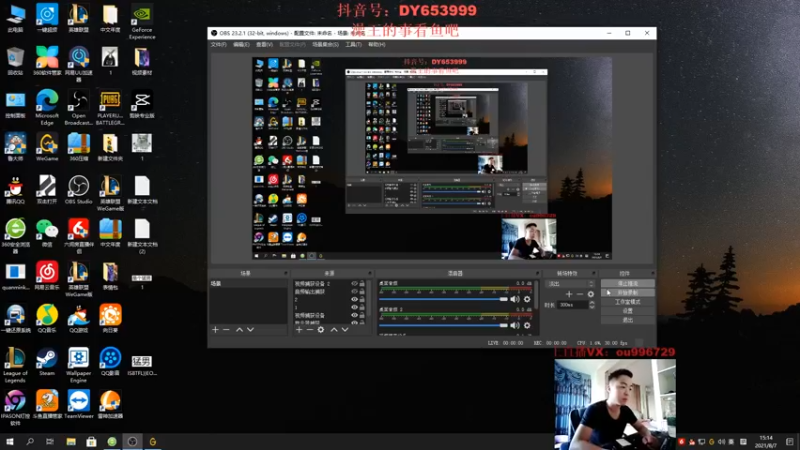Click the 退出 exit button in controls
Image resolution: width=800 pixels, height=450 pixels.
coord(628,320)
